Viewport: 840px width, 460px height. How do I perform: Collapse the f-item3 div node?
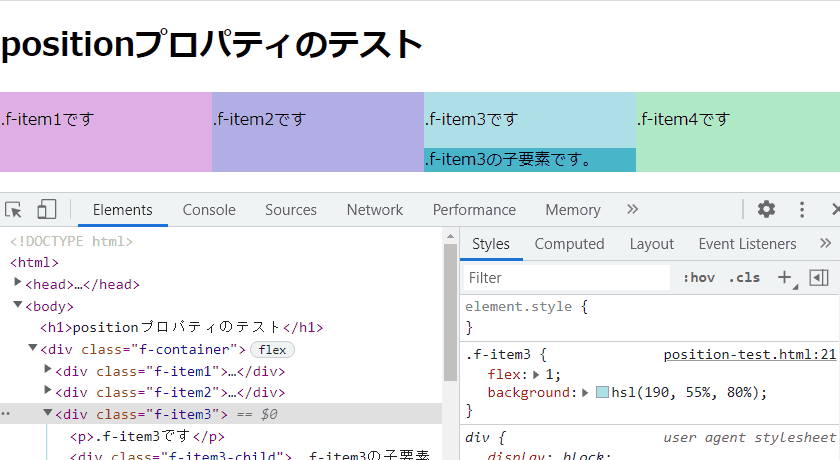(x=48, y=413)
